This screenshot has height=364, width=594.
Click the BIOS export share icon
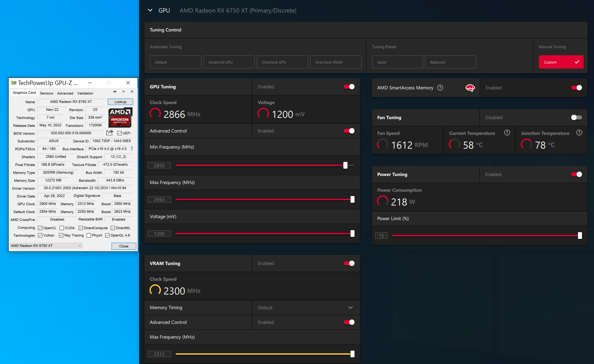110,133
